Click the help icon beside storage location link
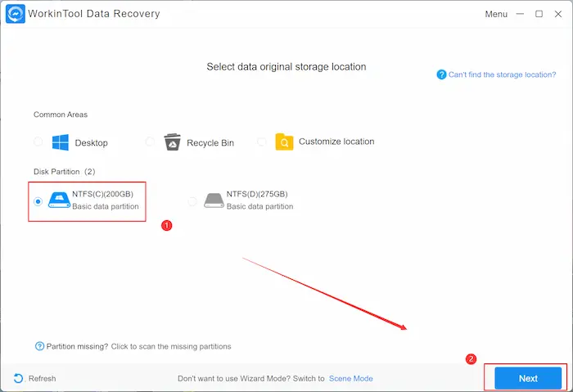Image resolution: width=573 pixels, height=392 pixels. point(442,74)
